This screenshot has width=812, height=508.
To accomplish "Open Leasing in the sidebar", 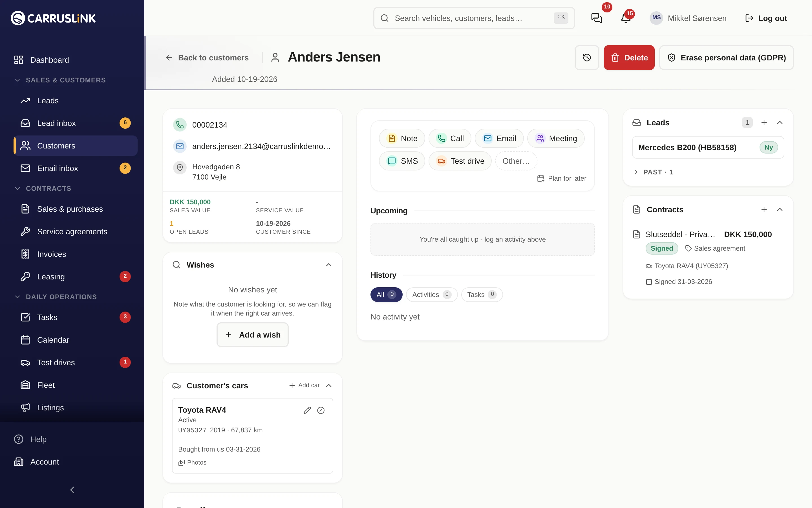I will [x=76, y=277].
